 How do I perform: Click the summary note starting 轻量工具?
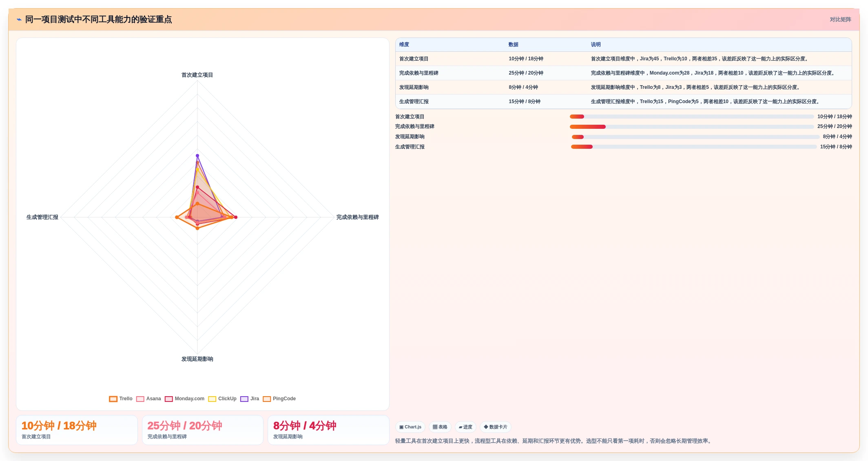pyautogui.click(x=554, y=441)
